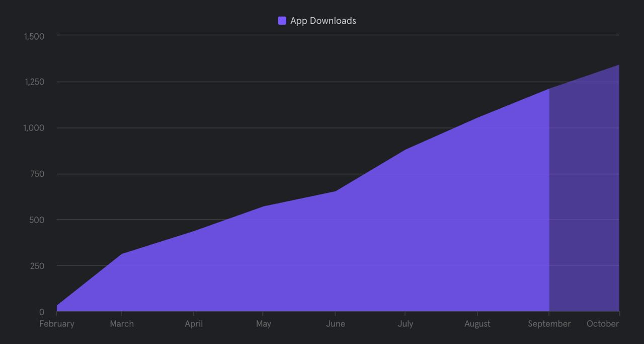The height and width of the screenshot is (344, 644).
Task: Click the February axis label
Action: pyautogui.click(x=57, y=324)
